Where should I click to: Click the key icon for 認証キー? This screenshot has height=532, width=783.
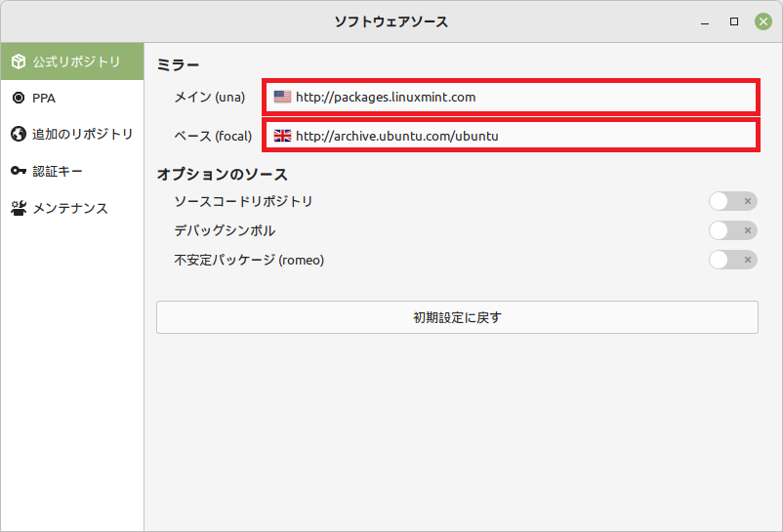(x=19, y=171)
